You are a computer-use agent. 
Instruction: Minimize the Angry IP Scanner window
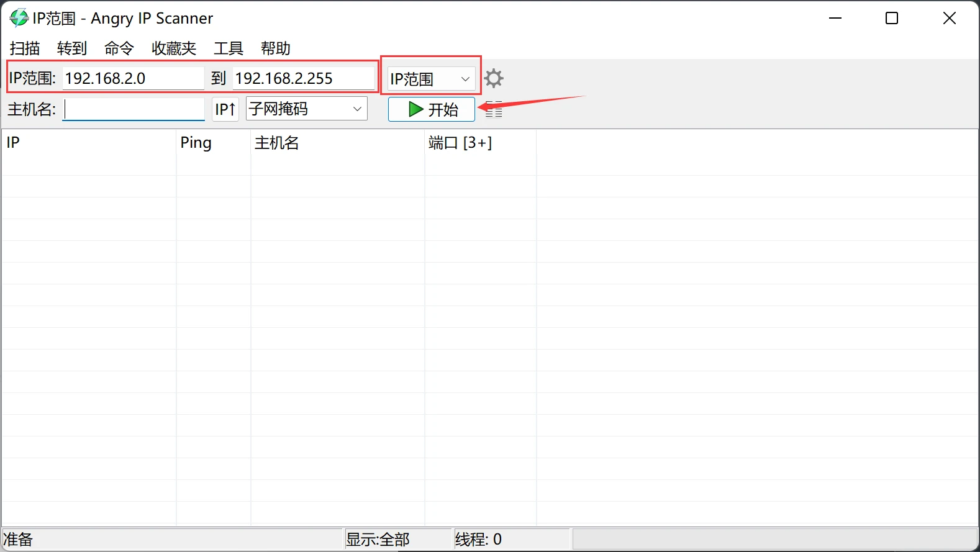coord(835,18)
